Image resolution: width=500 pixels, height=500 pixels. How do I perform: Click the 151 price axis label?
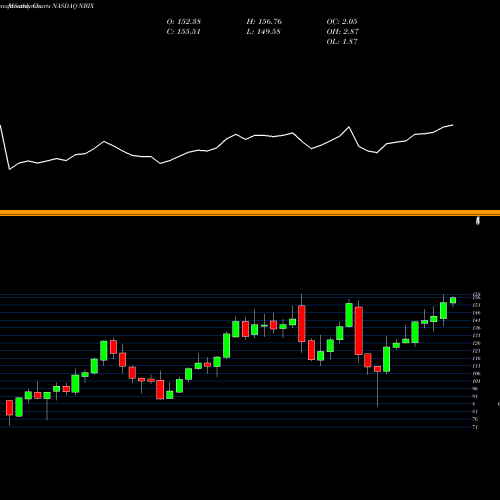pos(476,305)
